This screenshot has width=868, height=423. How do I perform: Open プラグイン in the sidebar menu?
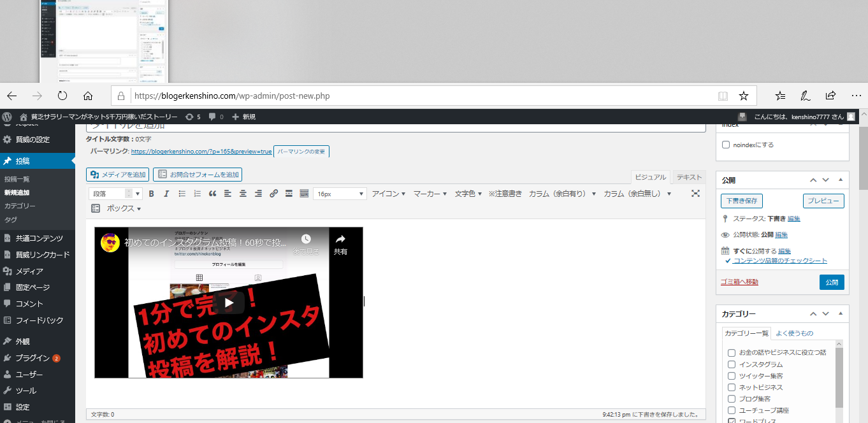[33, 358]
